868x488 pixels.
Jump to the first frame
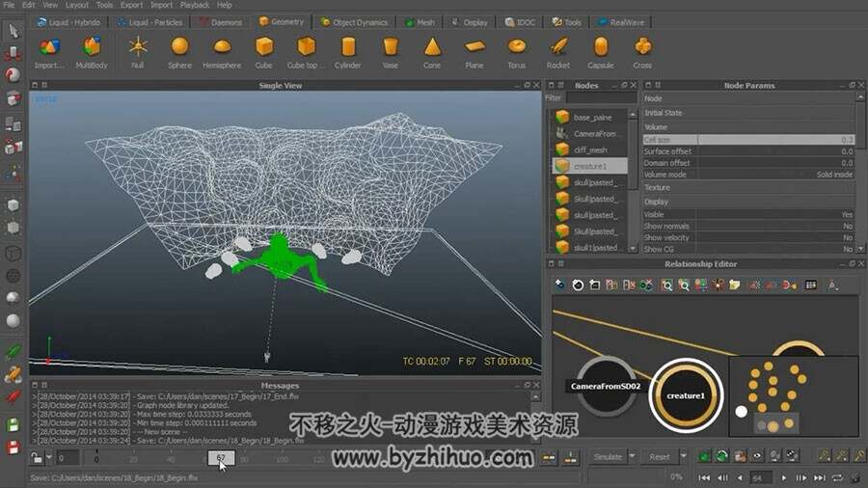pos(704,477)
